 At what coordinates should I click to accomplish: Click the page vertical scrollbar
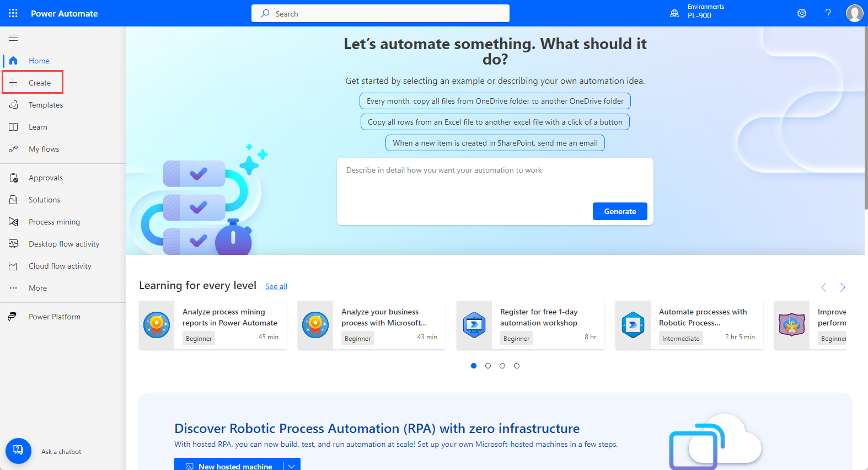tap(866, 119)
